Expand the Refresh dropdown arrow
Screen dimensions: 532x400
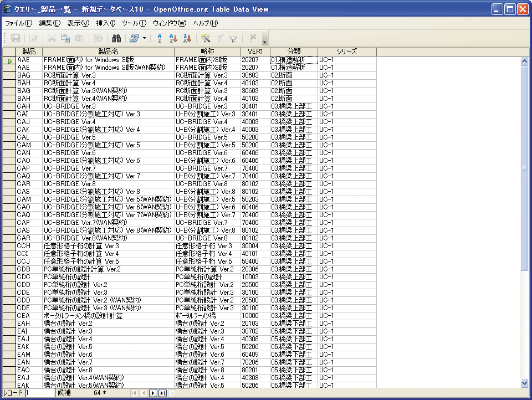point(144,38)
